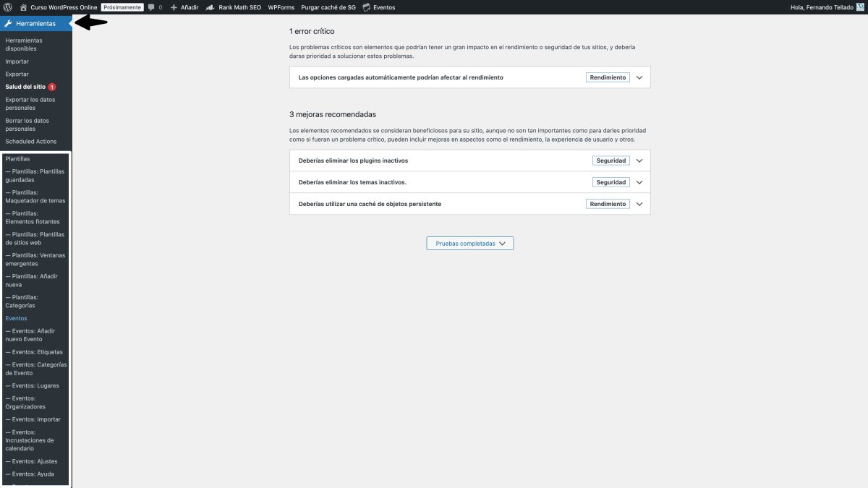Expand the Rendimiento critical error details
The height and width of the screenshot is (488, 868).
(639, 77)
